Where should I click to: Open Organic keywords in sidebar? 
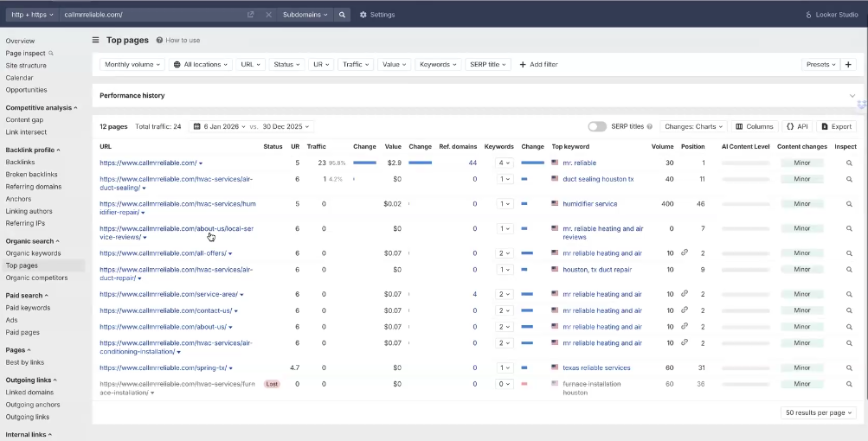[x=33, y=253]
